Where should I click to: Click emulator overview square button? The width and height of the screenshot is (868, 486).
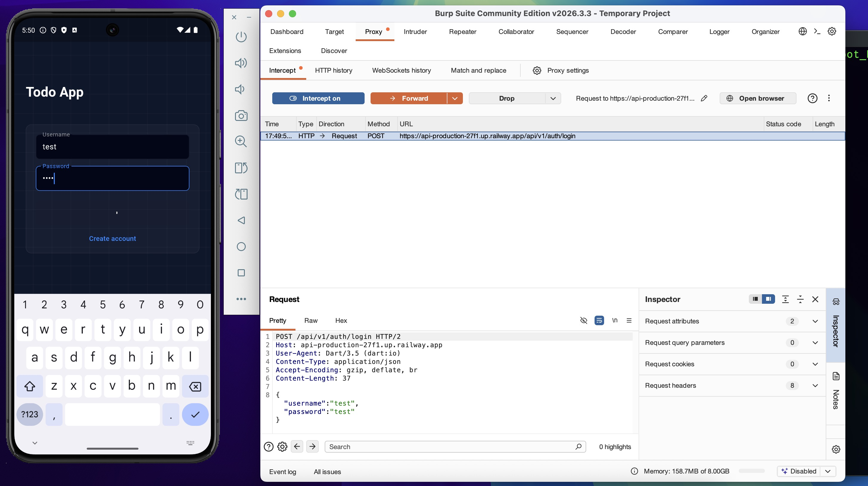click(241, 273)
